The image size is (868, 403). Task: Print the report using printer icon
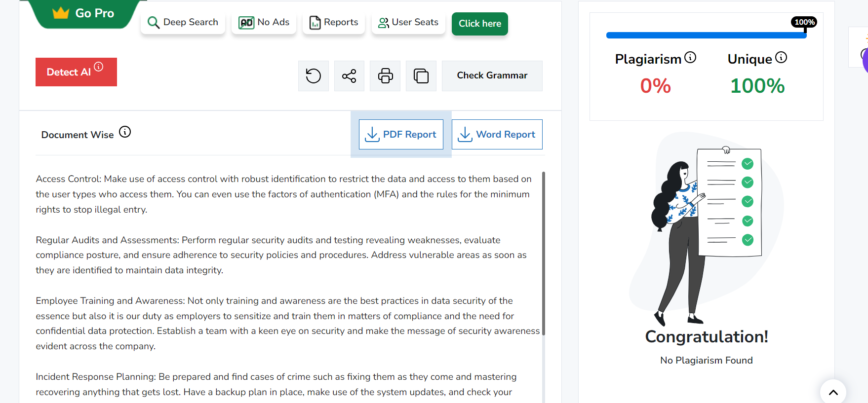tap(385, 76)
